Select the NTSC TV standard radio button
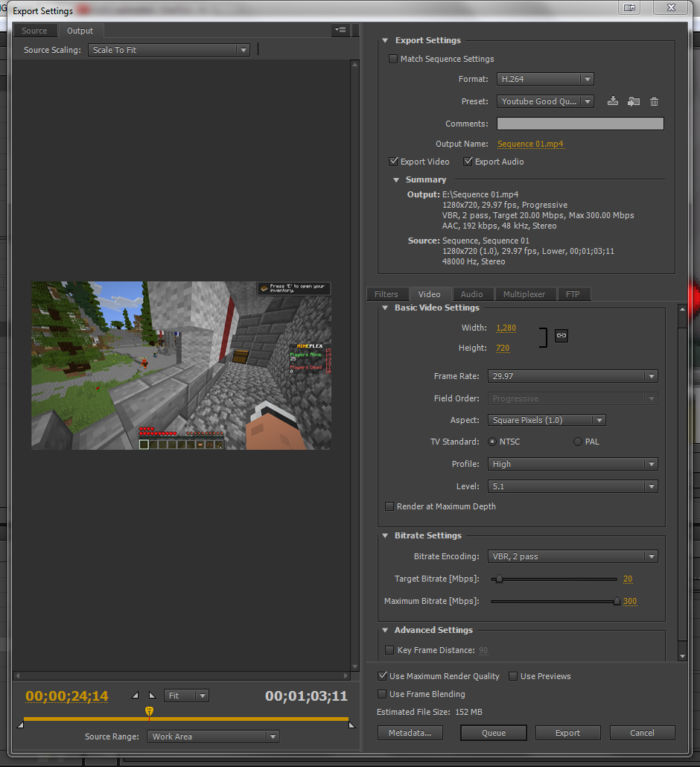Image resolution: width=700 pixels, height=767 pixels. [492, 442]
